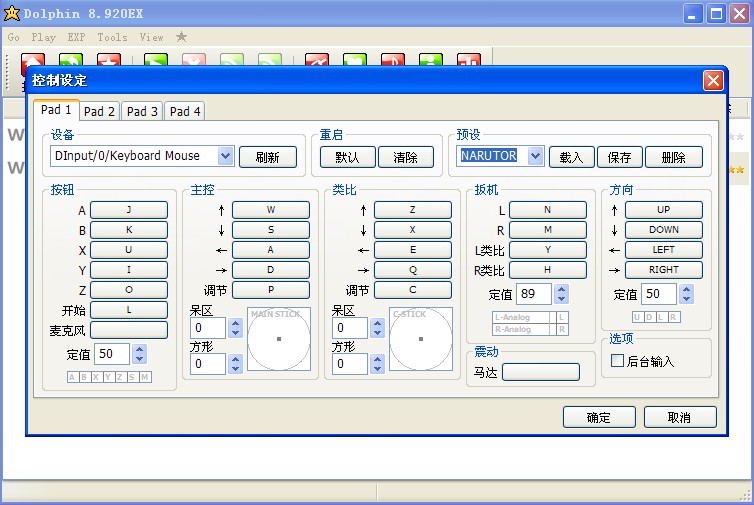Click the 默认 reset to default button
This screenshot has width=754, height=505.
(x=347, y=157)
